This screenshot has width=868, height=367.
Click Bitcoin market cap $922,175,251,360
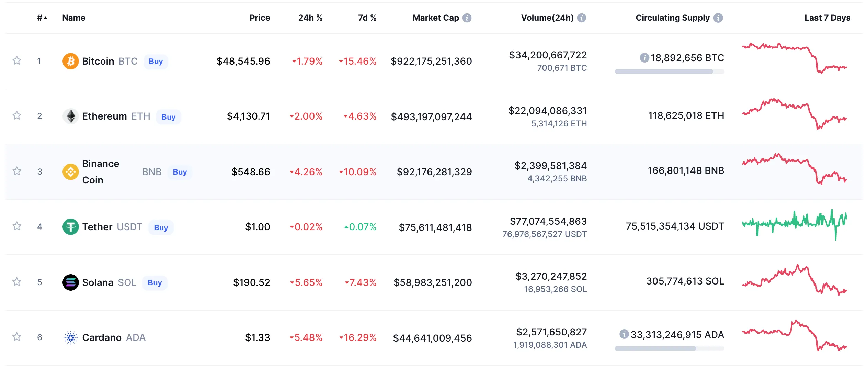point(431,61)
